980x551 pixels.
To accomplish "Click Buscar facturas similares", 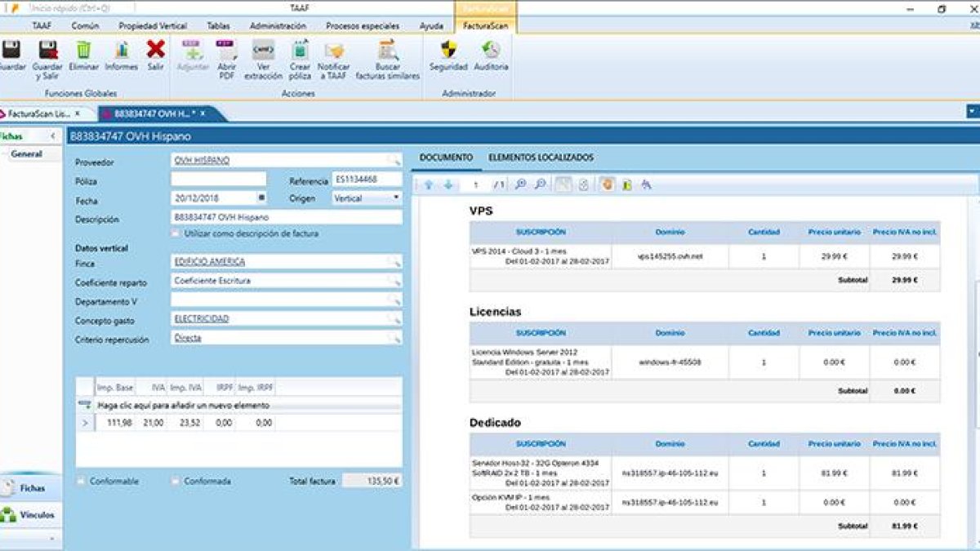I will coord(387,51).
